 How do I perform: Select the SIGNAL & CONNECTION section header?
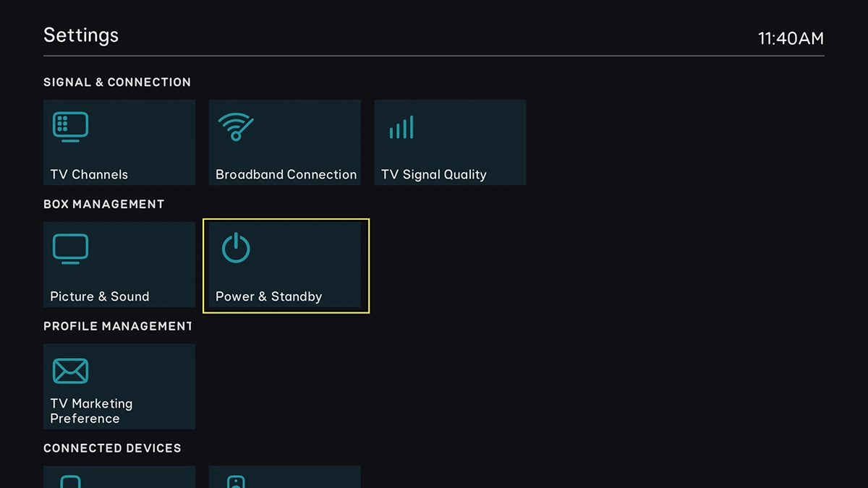point(117,82)
